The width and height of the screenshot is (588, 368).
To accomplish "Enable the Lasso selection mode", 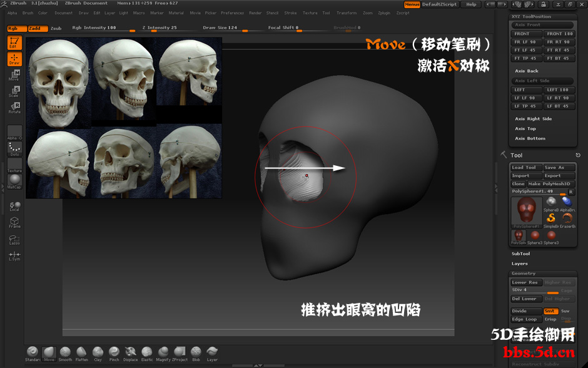I will 14,239.
